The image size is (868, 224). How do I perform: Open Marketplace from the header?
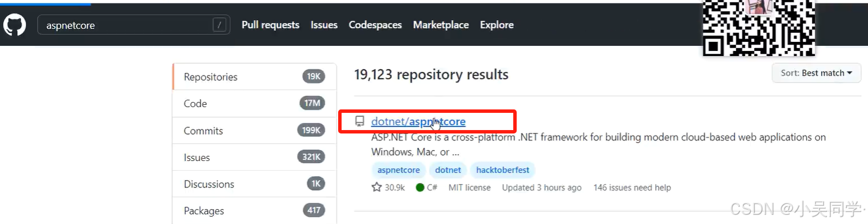pos(441,25)
